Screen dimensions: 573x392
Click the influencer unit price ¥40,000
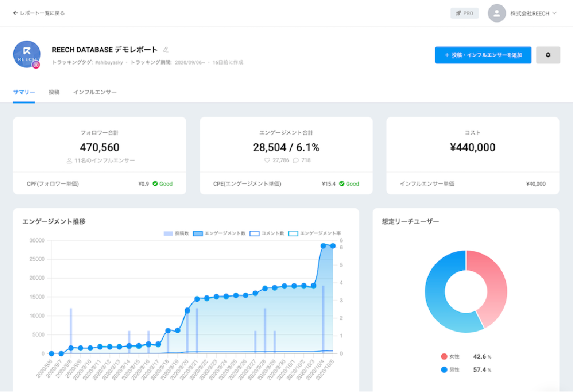[x=536, y=184]
